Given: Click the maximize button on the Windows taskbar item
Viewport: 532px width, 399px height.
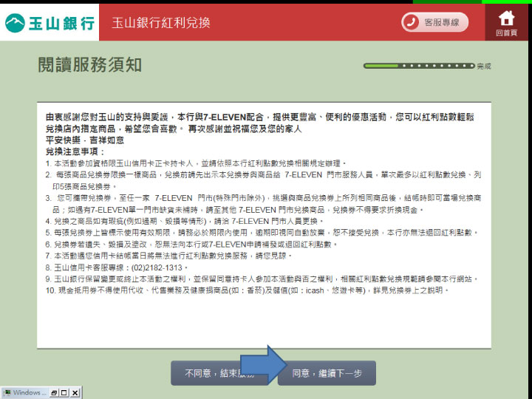Looking at the screenshot, I should (64, 393).
